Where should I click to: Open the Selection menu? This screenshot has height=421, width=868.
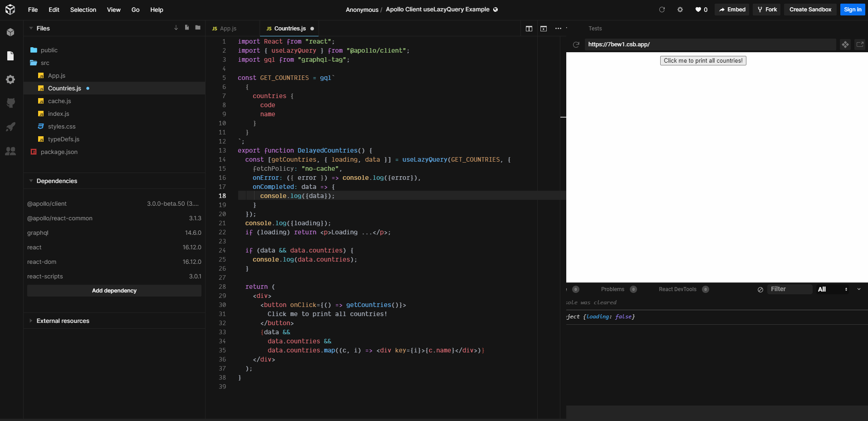click(x=83, y=10)
